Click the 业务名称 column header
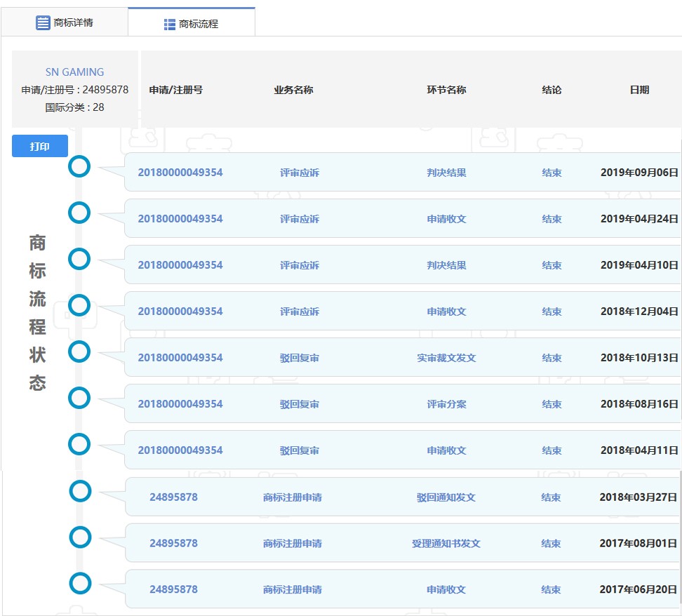The height and width of the screenshot is (616, 682). (293, 90)
